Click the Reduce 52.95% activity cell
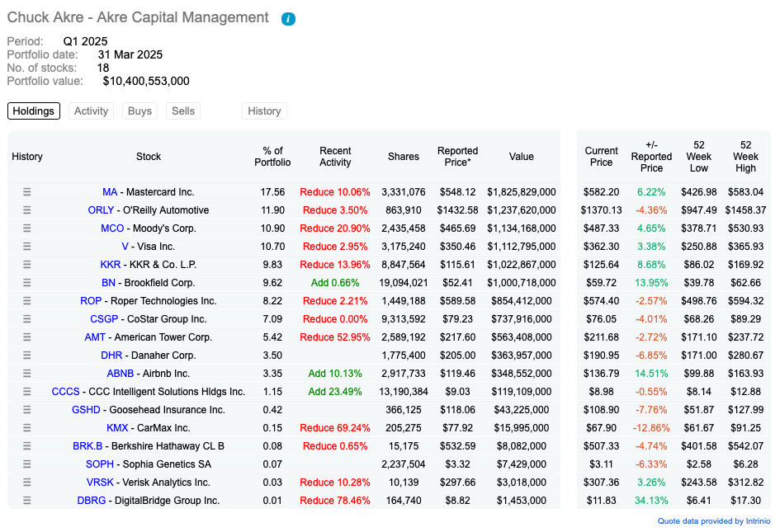This screenshot has width=780, height=532. pyautogui.click(x=335, y=337)
